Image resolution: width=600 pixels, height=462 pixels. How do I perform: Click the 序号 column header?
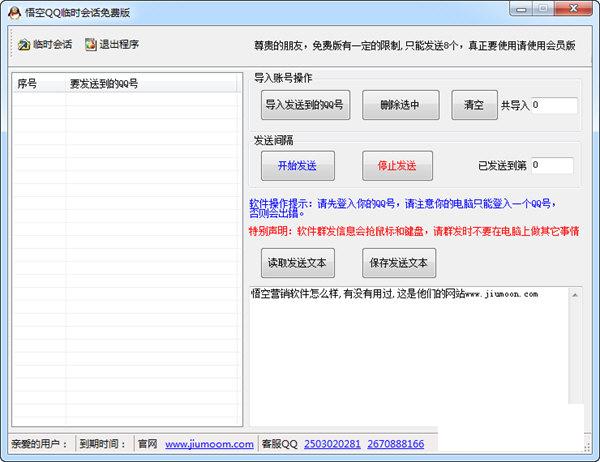(x=39, y=83)
